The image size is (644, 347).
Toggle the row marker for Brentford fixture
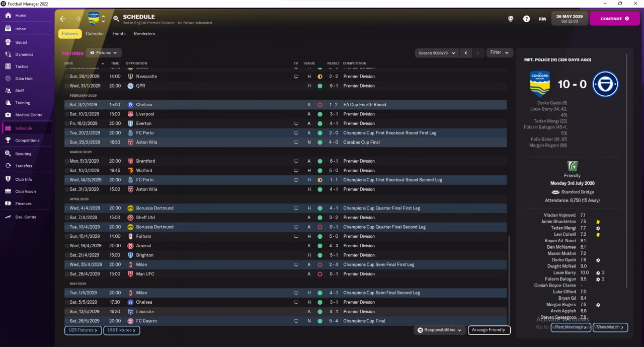click(x=67, y=161)
